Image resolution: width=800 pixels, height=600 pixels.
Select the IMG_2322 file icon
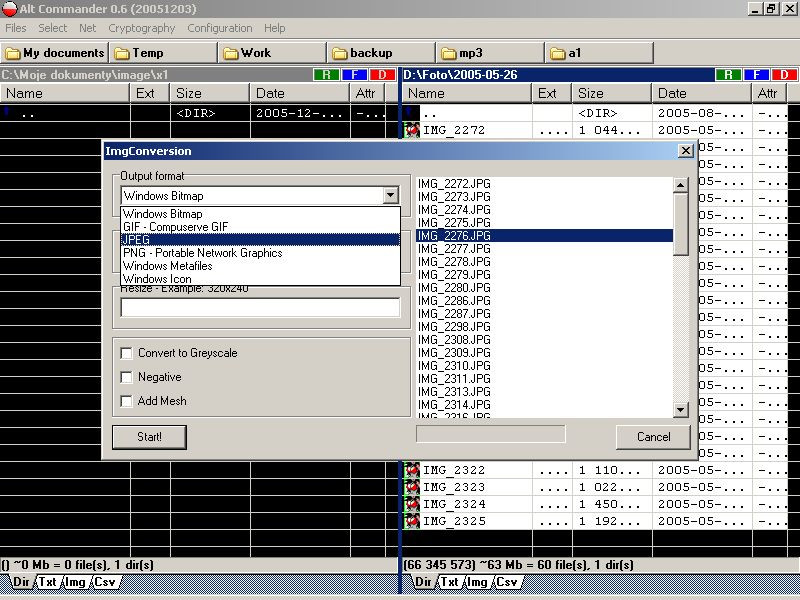tap(412, 470)
